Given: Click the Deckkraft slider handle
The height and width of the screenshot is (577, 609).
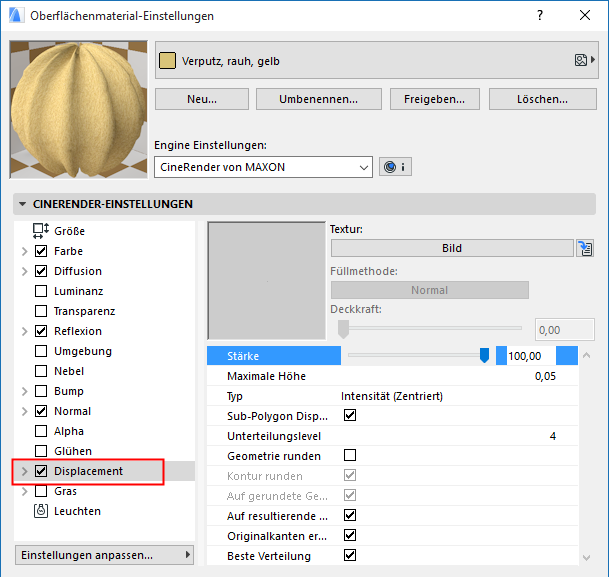Looking at the screenshot, I should click(343, 329).
